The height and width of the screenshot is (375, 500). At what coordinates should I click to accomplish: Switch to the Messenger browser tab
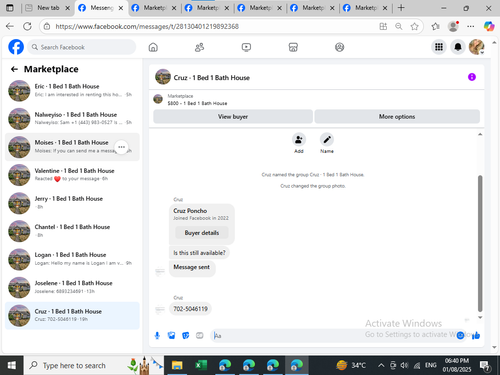[x=101, y=8]
